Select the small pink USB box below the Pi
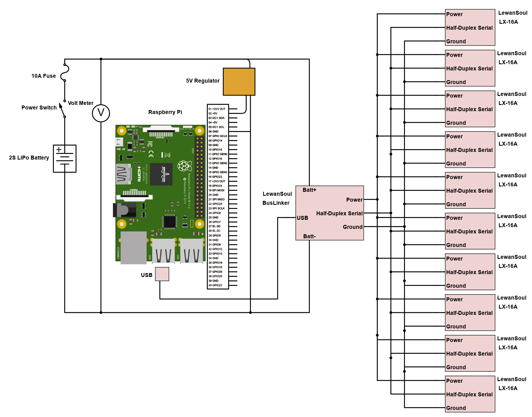Screen dimensions: 532x417 (x=162, y=274)
